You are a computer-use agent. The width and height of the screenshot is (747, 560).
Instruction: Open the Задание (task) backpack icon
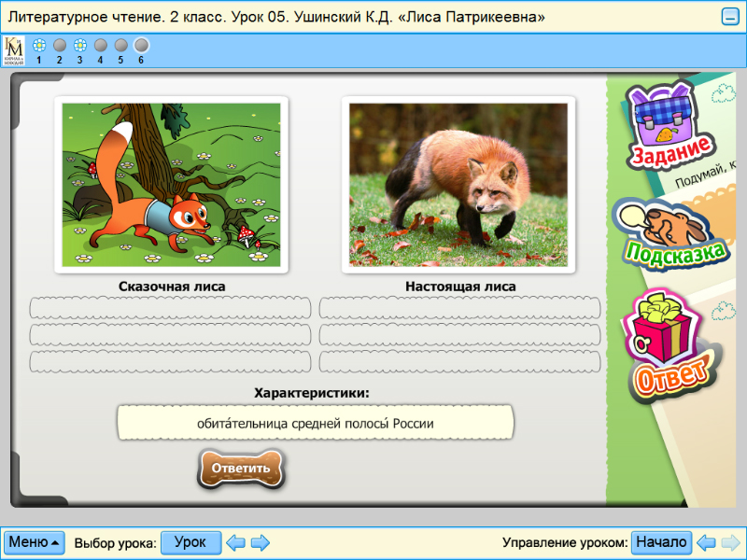(663, 121)
